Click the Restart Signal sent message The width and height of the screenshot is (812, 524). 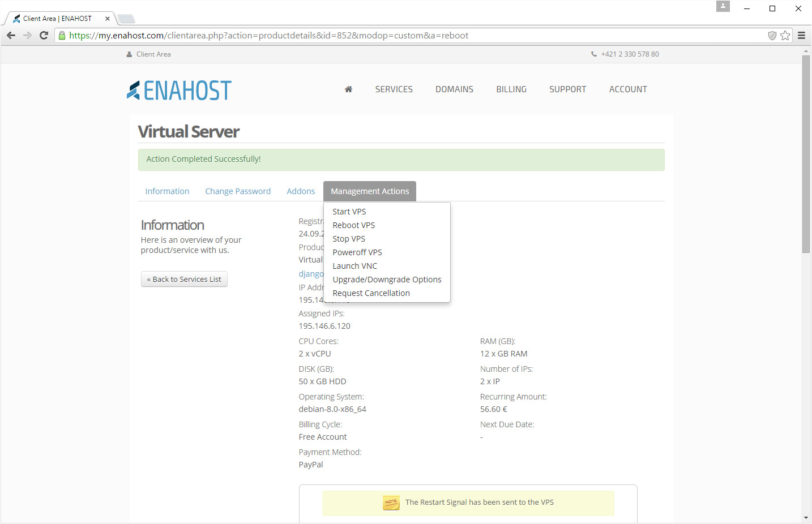pyautogui.click(x=480, y=502)
